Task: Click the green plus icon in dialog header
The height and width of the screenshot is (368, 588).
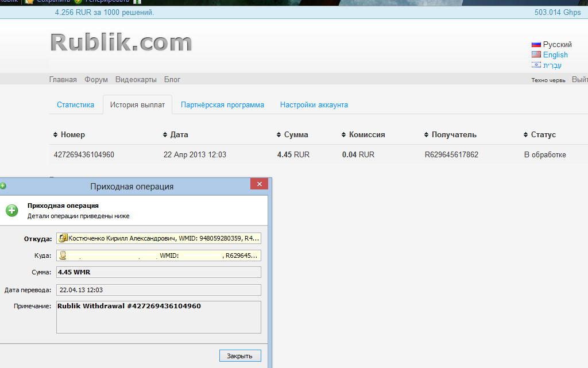Action: pos(12,211)
